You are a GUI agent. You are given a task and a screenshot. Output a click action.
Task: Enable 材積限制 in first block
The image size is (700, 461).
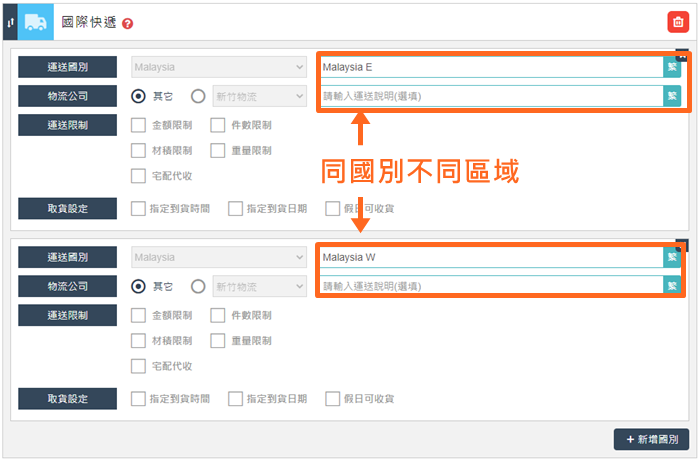(x=138, y=150)
